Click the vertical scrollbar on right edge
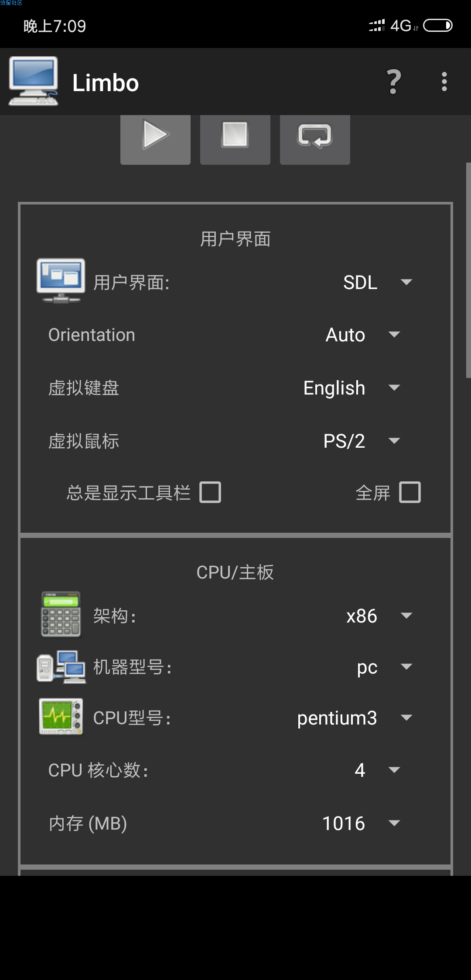Screen dimensions: 471x980 (468, 270)
